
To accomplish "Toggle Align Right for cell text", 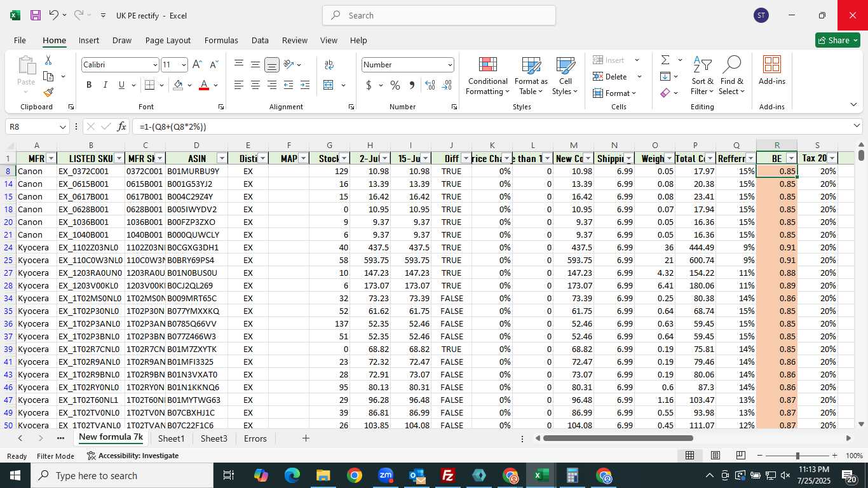I will coord(272,85).
